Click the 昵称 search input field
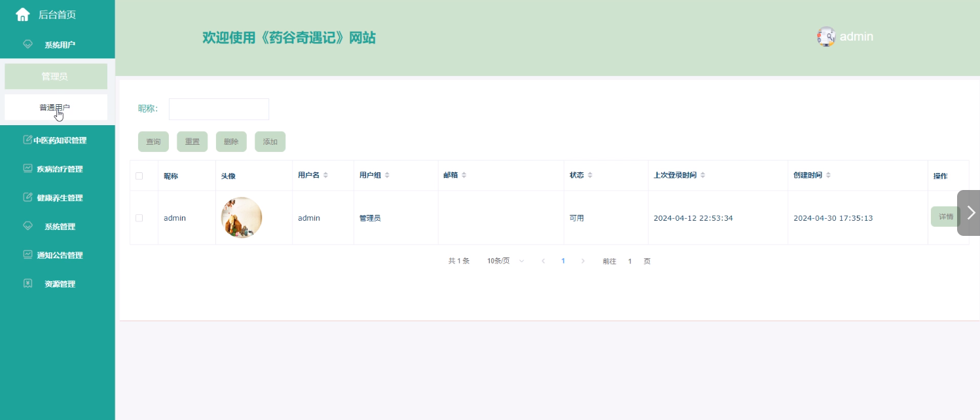Viewport: 980px width, 420px height. tap(219, 109)
